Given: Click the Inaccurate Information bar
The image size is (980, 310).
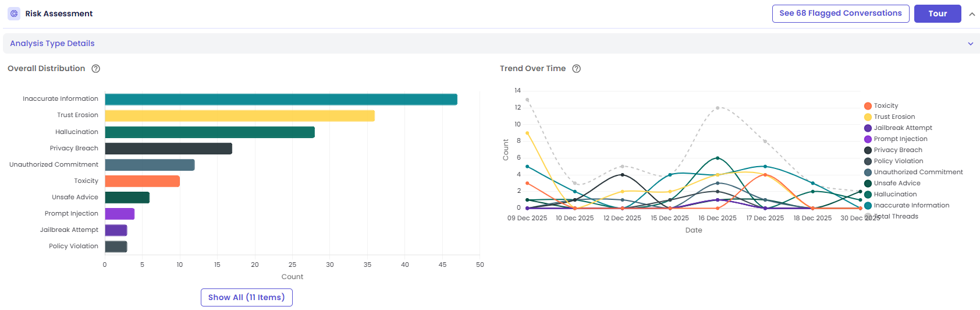Looking at the screenshot, I should coord(281,99).
